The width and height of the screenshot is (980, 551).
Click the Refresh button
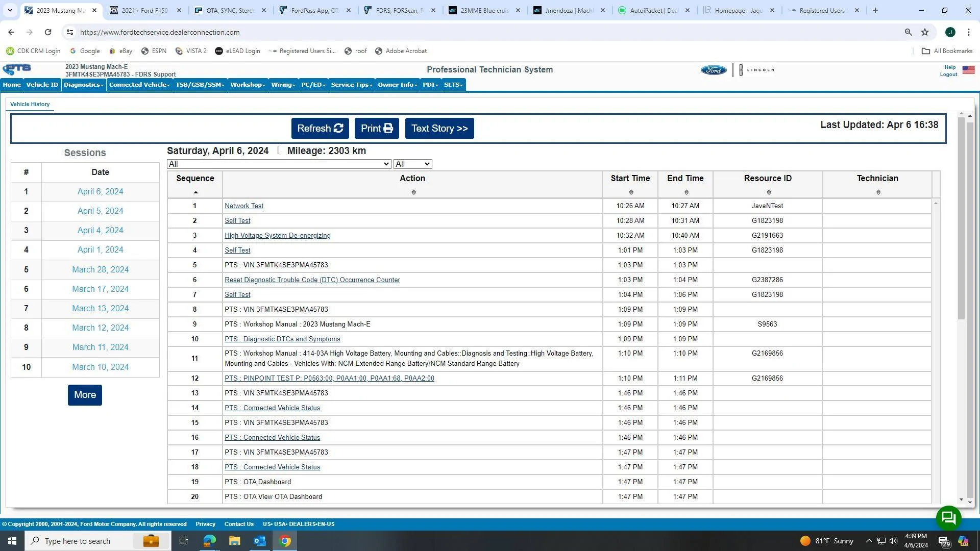pyautogui.click(x=320, y=129)
